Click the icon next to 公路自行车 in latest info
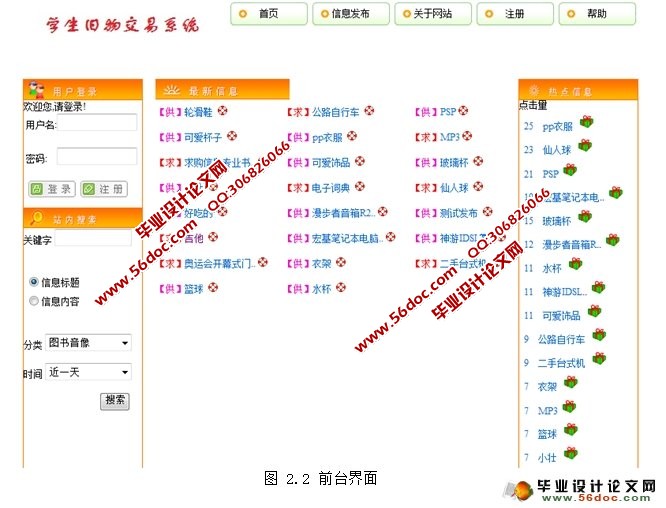666x508 pixels. pos(370,111)
